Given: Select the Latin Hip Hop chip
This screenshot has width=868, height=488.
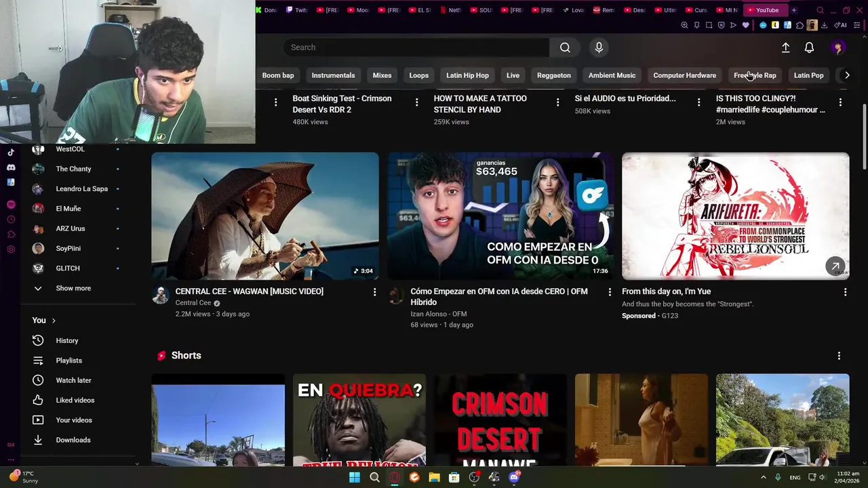Looking at the screenshot, I should click(467, 75).
